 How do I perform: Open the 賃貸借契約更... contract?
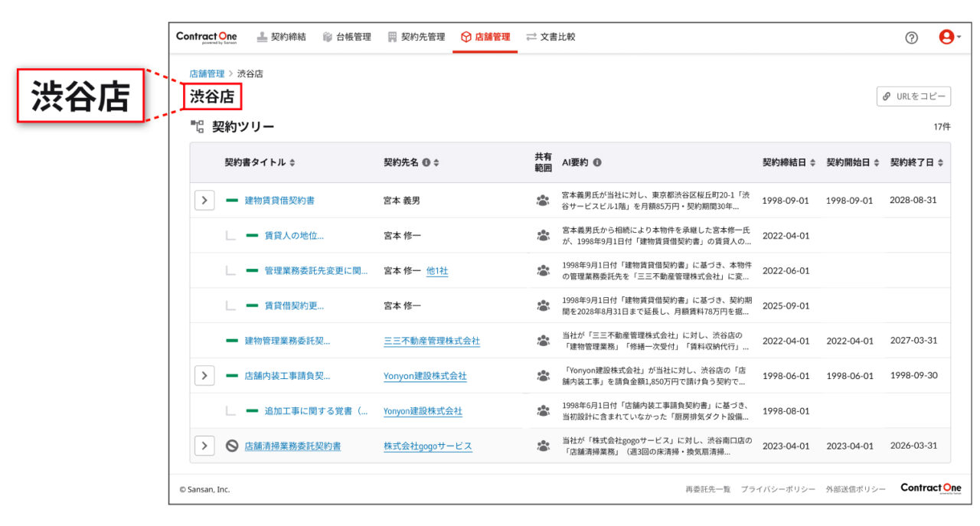point(294,305)
